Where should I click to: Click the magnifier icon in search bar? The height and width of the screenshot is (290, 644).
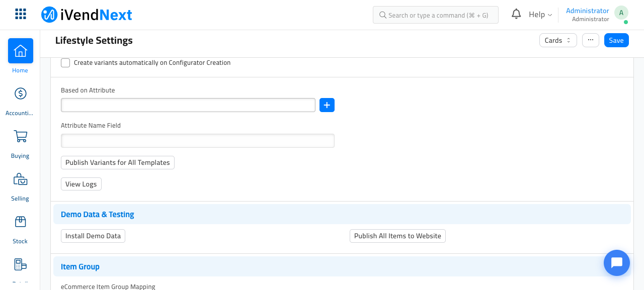pyautogui.click(x=383, y=15)
